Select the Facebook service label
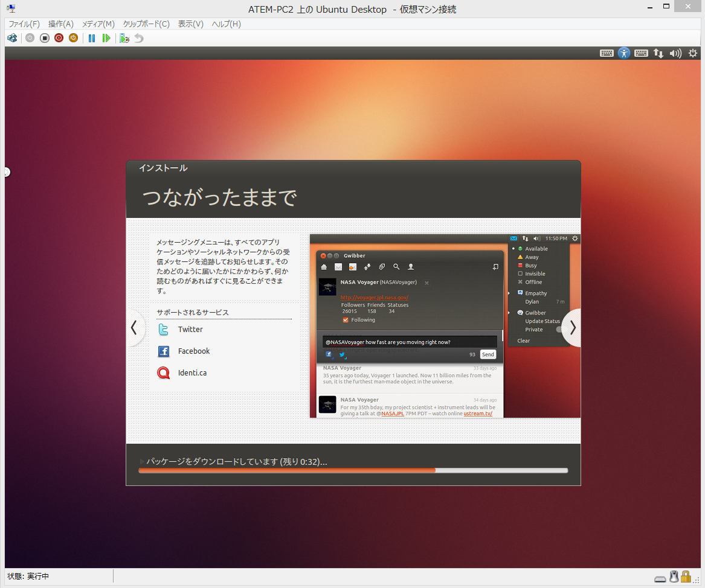Viewport: 705px width, 588px height. pos(194,351)
